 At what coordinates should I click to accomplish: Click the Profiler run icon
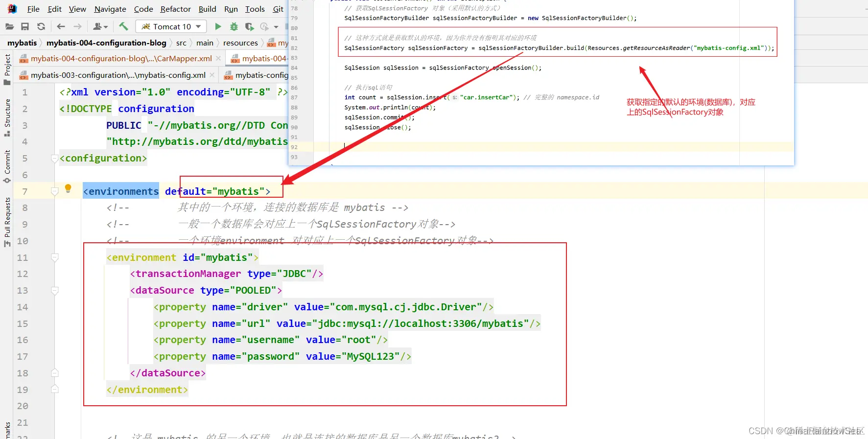[x=264, y=26]
